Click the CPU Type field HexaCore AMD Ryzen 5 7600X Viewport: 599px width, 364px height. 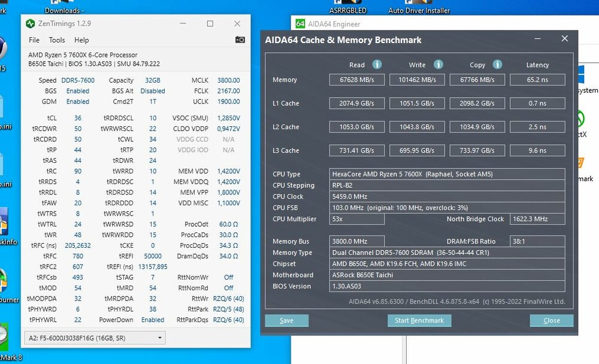(x=447, y=174)
